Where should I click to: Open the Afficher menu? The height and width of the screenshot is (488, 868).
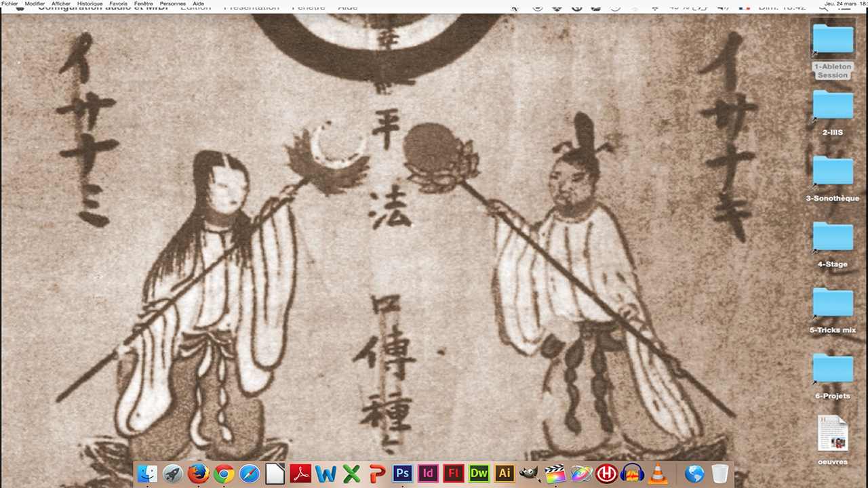coord(61,3)
